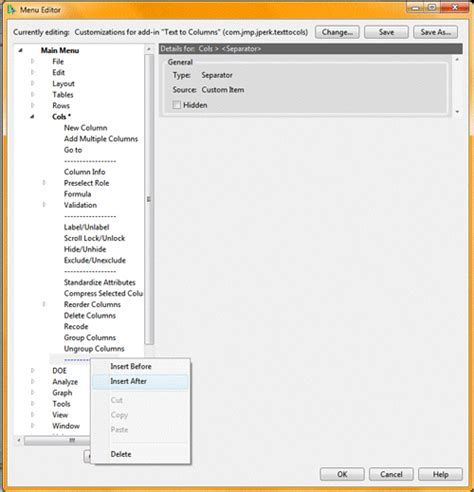This screenshot has width=474, height=492.
Task: Select Exclude/Unexclude tree item
Action: (95, 260)
